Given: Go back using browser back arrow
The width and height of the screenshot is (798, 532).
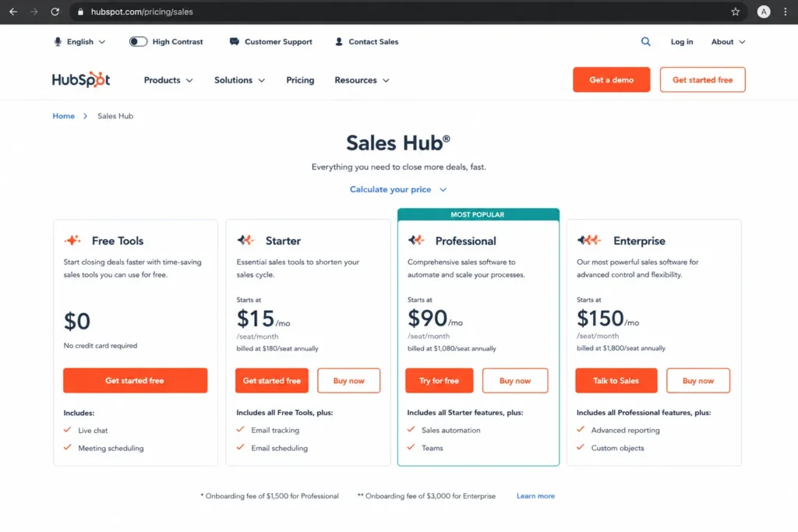Looking at the screenshot, I should coord(13,12).
